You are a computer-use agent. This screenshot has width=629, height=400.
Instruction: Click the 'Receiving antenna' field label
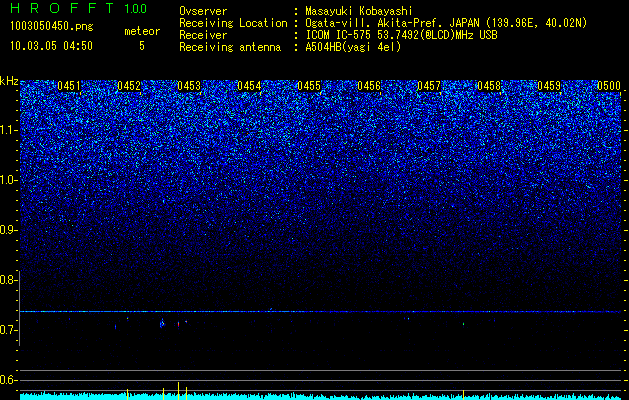(230, 47)
